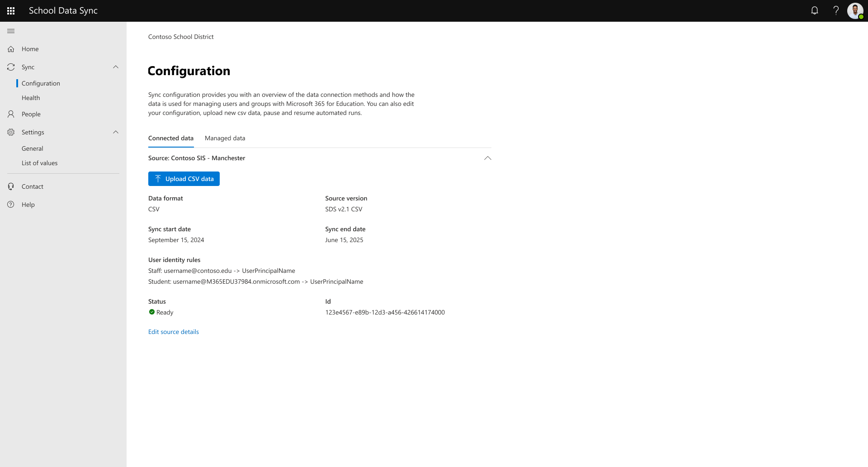Switch to Connected data tab
868x467 pixels.
pos(171,138)
